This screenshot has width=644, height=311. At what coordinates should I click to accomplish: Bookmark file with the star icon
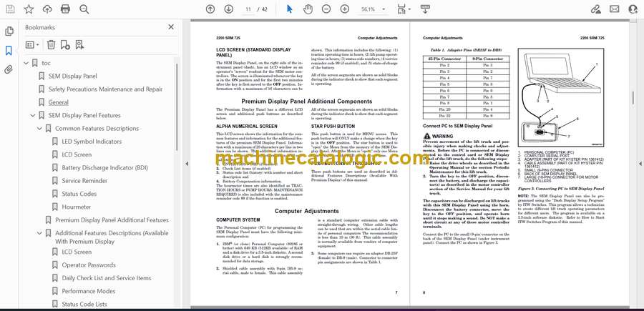coord(29,9)
